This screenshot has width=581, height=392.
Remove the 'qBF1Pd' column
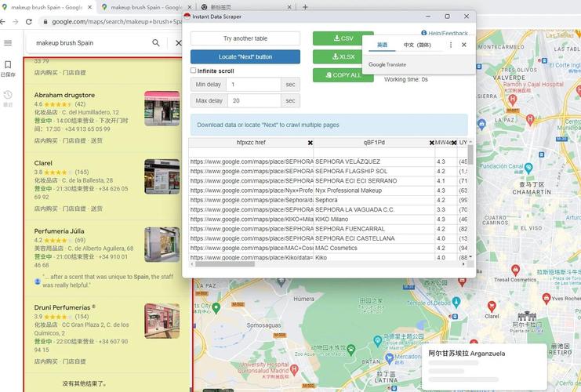[x=432, y=143]
